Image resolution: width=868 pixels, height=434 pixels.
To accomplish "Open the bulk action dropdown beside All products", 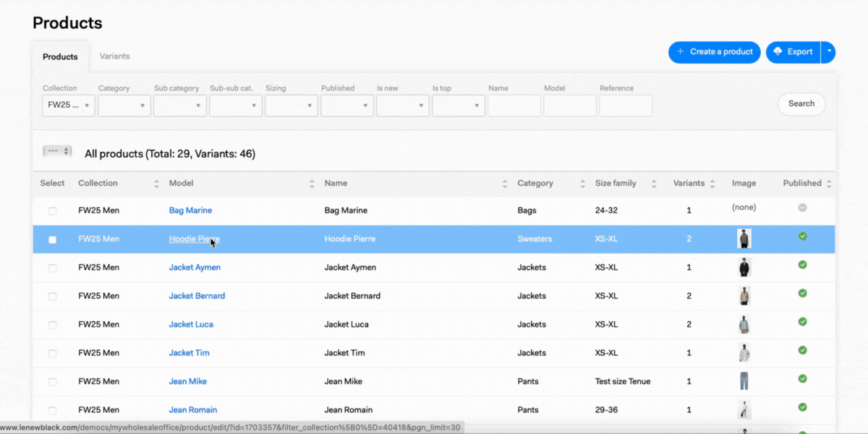I will tap(57, 151).
